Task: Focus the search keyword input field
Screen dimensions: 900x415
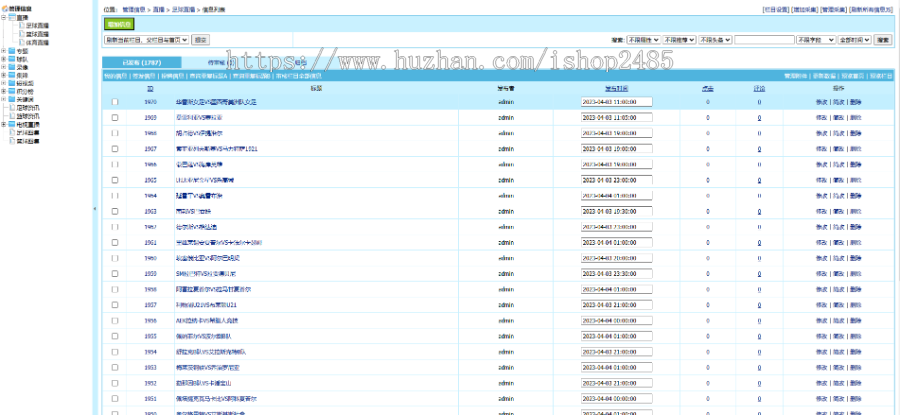Action: point(764,40)
